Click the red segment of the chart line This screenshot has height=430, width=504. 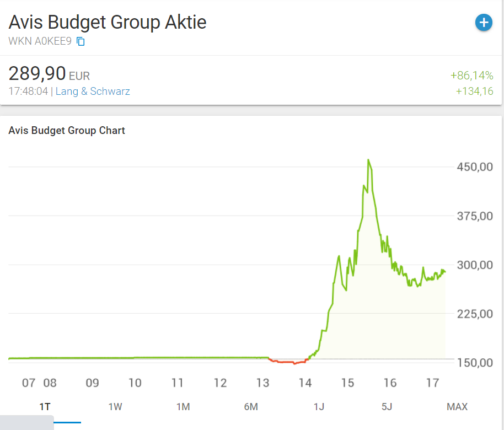tap(287, 362)
